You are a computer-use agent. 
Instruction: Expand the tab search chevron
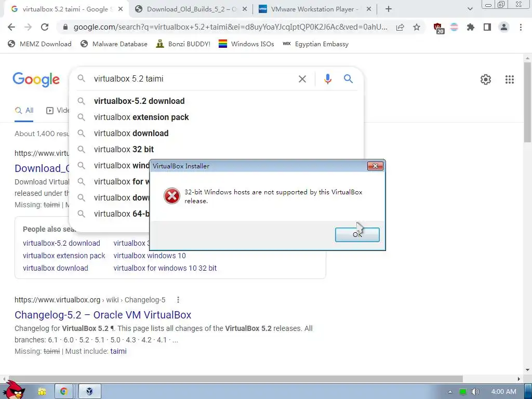(470, 9)
